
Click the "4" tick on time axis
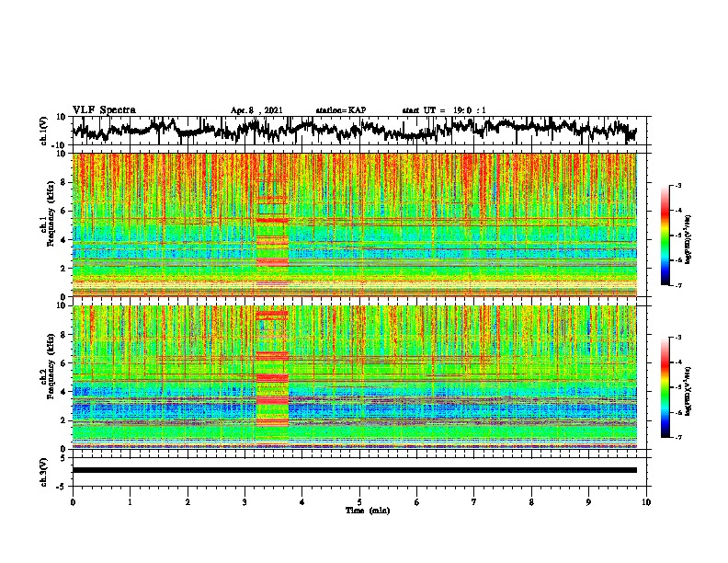[x=302, y=502]
